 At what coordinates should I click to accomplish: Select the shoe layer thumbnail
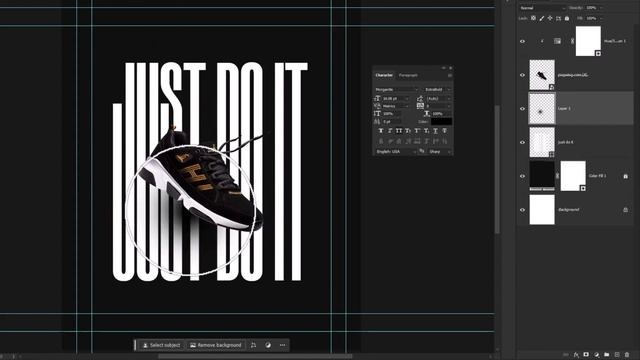[x=542, y=75]
